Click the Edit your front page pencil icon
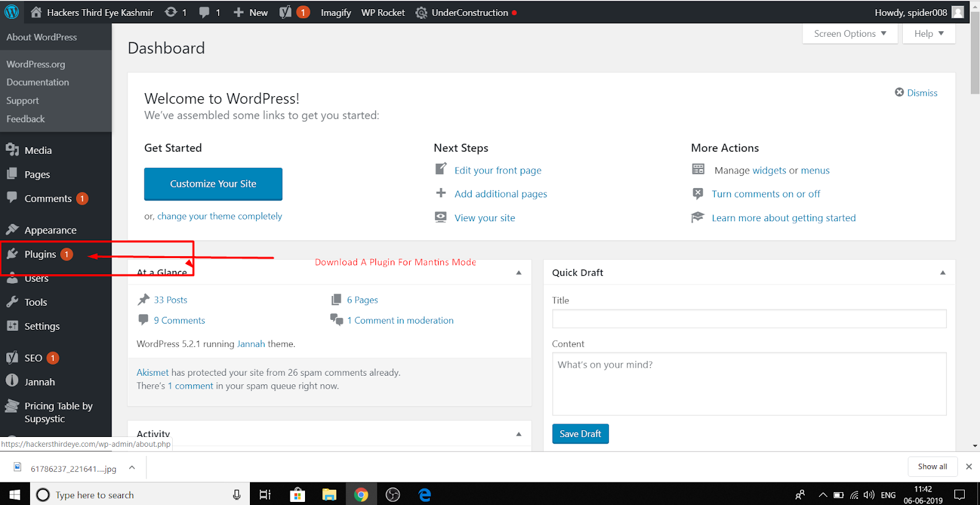980x505 pixels. point(441,169)
